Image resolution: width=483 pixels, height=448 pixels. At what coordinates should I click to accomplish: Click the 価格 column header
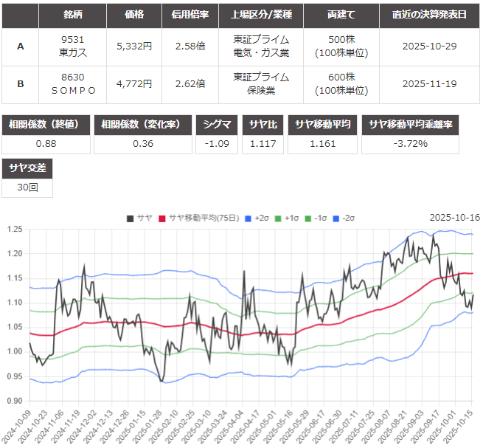coord(134,14)
